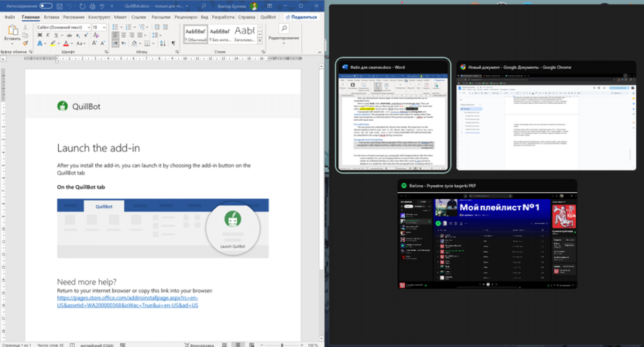Click the Save icon in title bar
Viewport: 644px width, 347px height.
[x=60, y=5]
